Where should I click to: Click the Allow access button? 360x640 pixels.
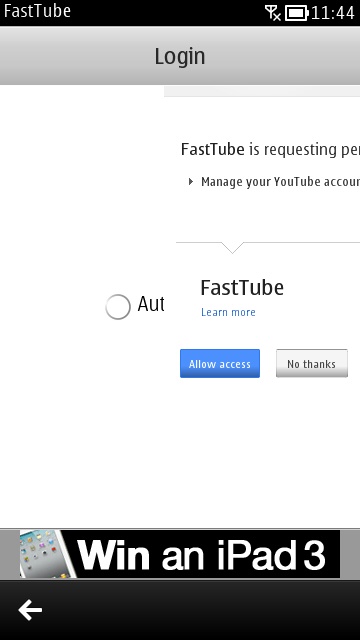point(220,363)
